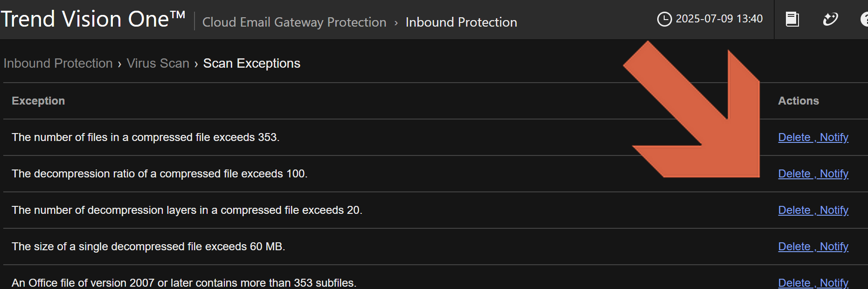The image size is (868, 289).
Task: Click the Trend Vision One logo
Action: [93, 20]
